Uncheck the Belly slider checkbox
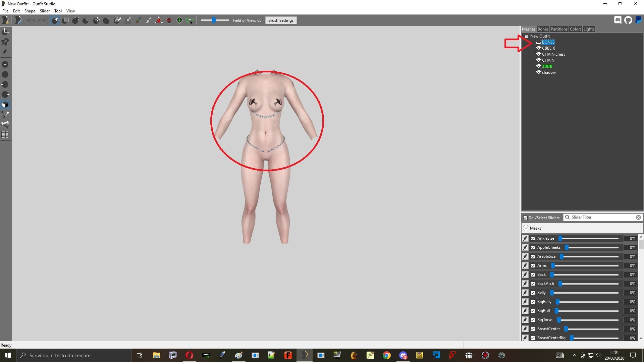This screenshot has height=362, width=644. coord(533,293)
